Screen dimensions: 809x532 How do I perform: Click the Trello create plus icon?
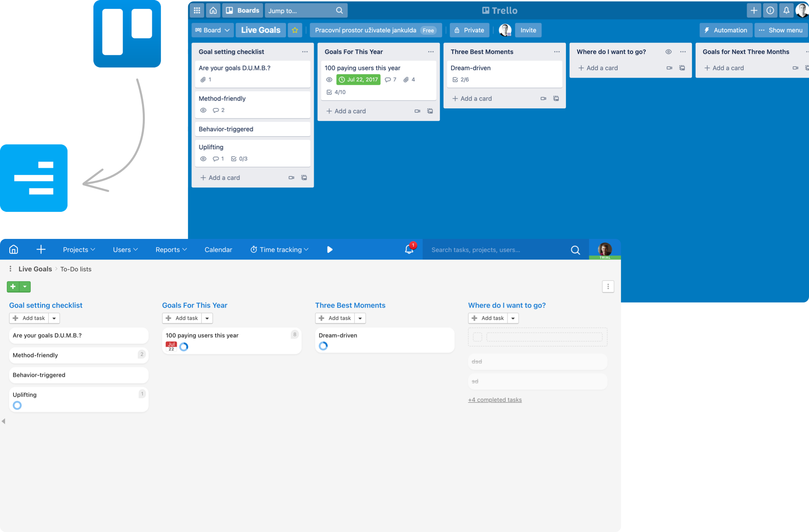(754, 11)
